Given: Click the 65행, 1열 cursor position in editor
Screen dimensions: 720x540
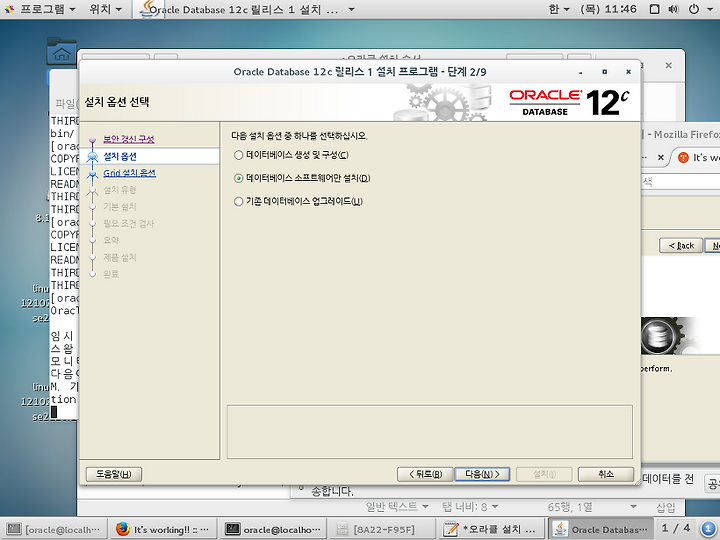Looking at the screenshot, I should coord(570,507).
